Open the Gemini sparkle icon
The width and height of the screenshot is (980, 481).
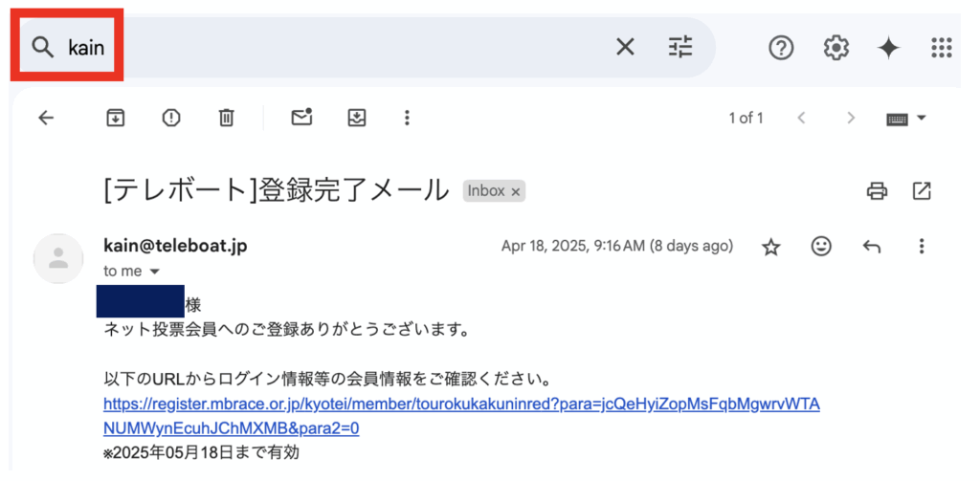tap(889, 47)
